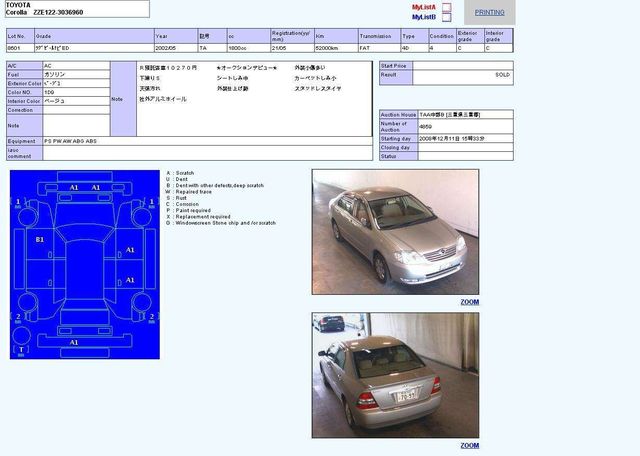Click the rear view car photo
Viewport: 640px width, 456px height.
pos(395,375)
